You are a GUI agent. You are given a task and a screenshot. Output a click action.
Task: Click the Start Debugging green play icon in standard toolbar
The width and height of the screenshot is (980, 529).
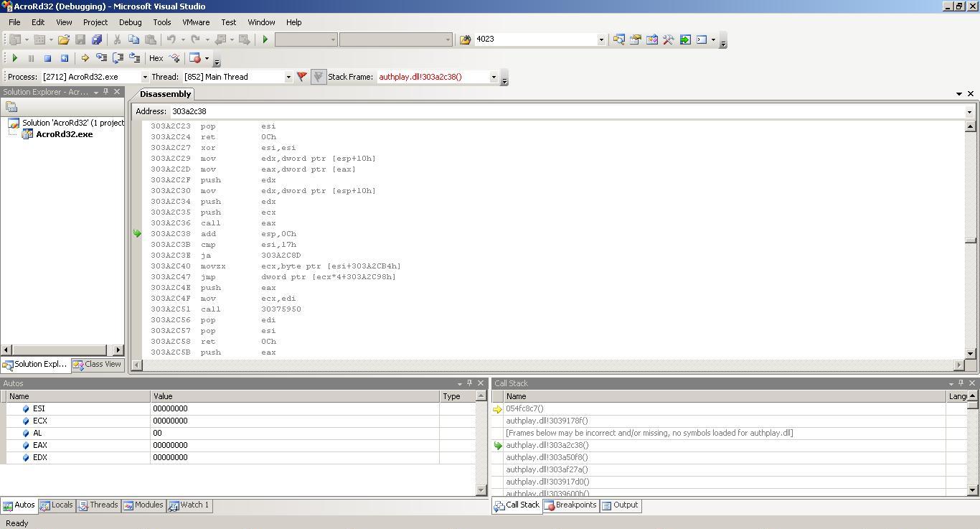pos(265,39)
